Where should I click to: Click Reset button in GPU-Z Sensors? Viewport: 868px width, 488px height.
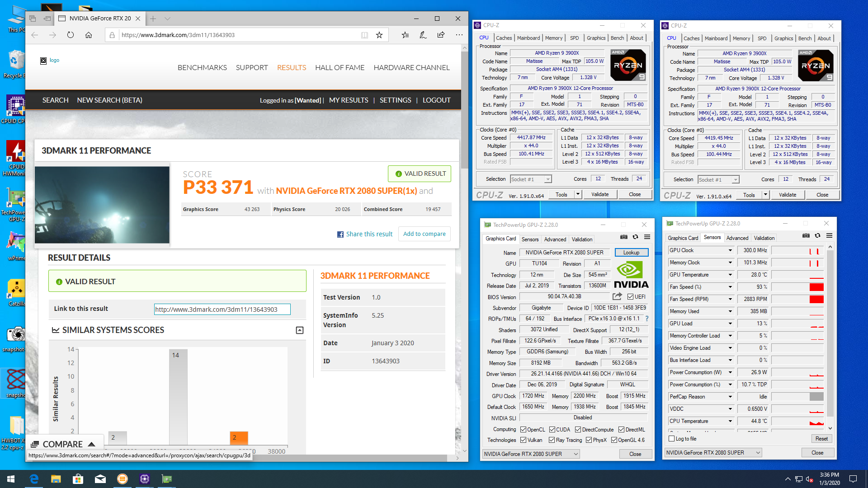[821, 439]
